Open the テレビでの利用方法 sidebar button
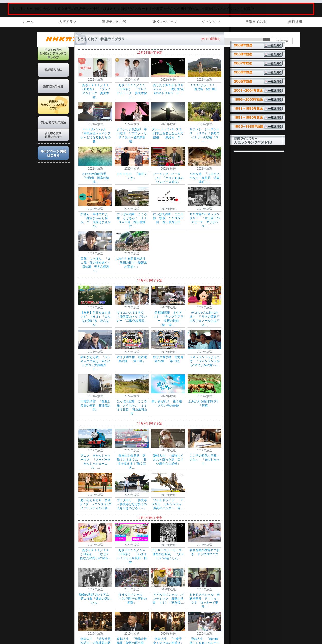 point(53,123)
